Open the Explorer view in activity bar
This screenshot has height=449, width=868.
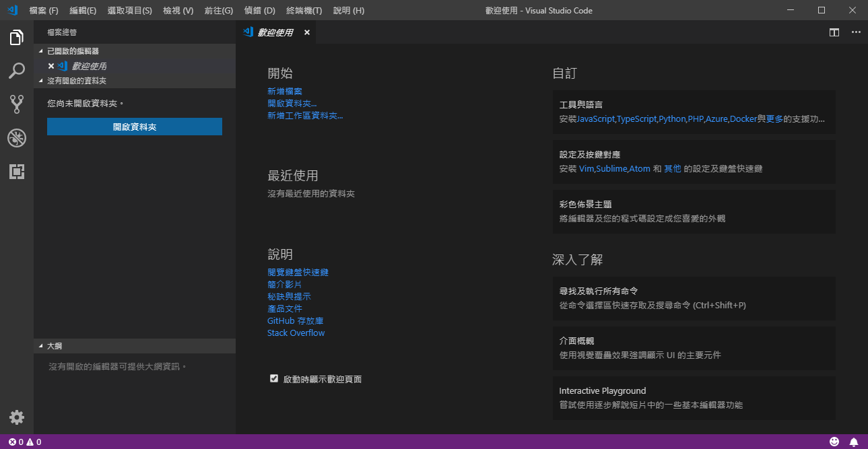pos(17,38)
